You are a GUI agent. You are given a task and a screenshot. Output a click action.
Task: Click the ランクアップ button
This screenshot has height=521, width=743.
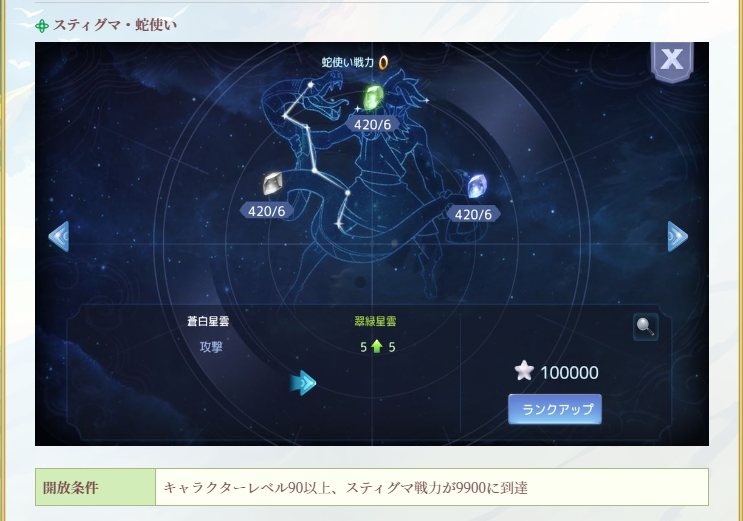click(x=555, y=409)
